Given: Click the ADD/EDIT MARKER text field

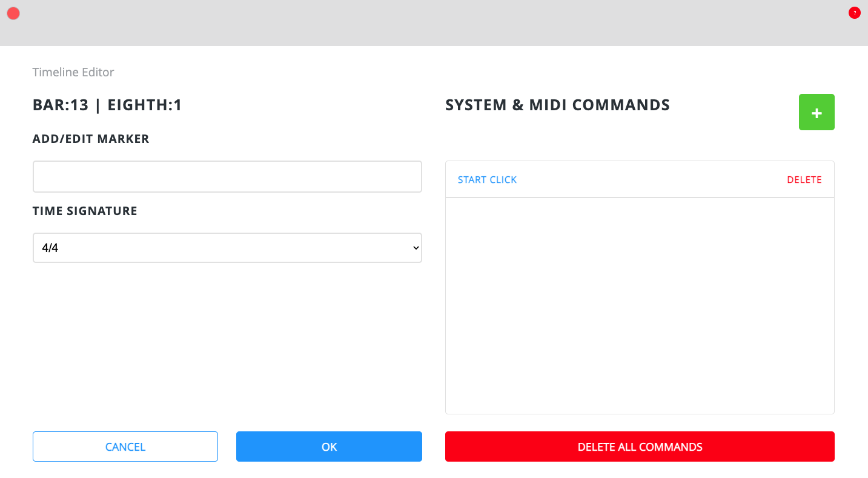Looking at the screenshot, I should click(227, 176).
